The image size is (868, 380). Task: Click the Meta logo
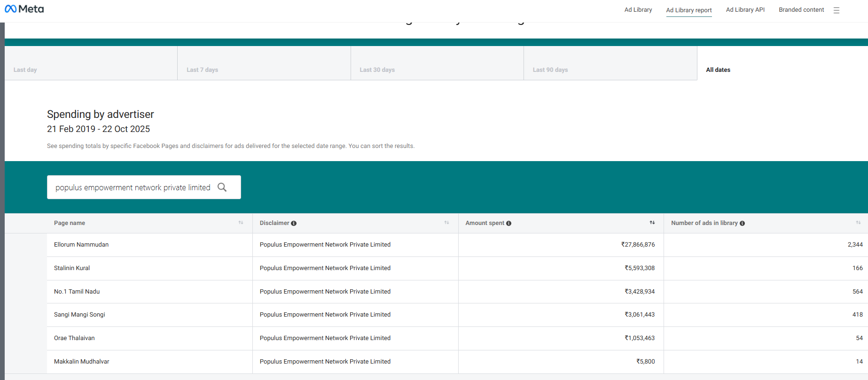pyautogui.click(x=24, y=9)
